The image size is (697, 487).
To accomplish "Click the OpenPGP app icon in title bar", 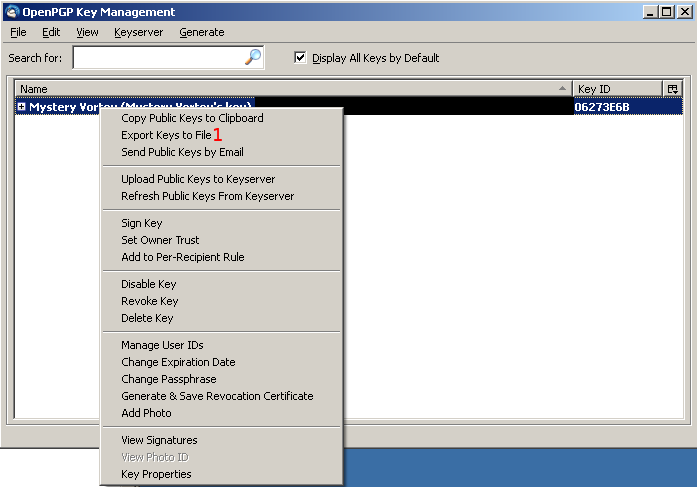I will pos(12,12).
